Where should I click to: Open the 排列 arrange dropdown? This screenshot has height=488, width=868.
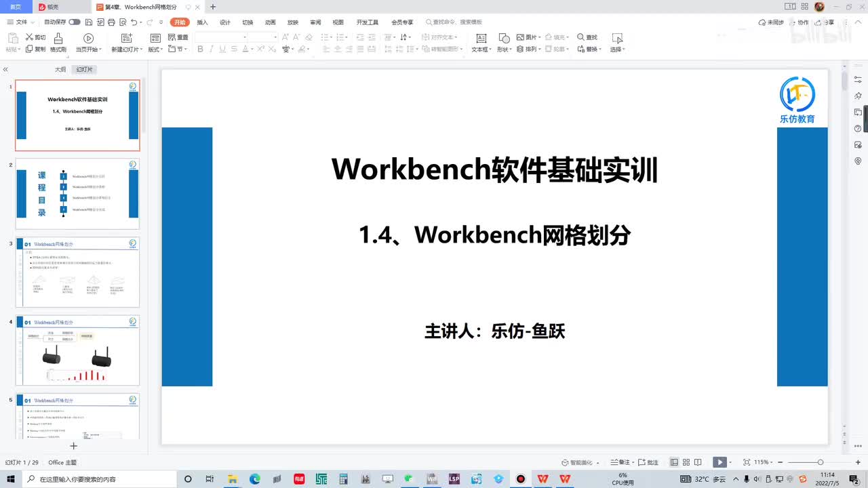[x=528, y=49]
